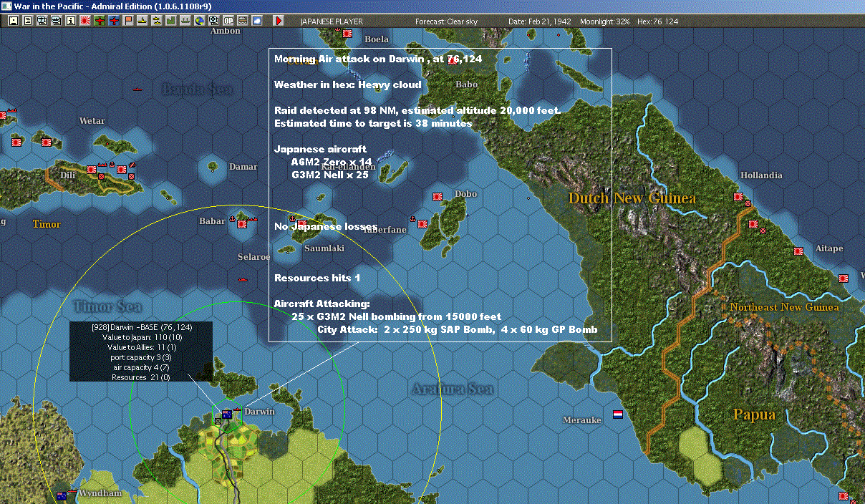Select the flag marker at Wyndham

coord(62,495)
